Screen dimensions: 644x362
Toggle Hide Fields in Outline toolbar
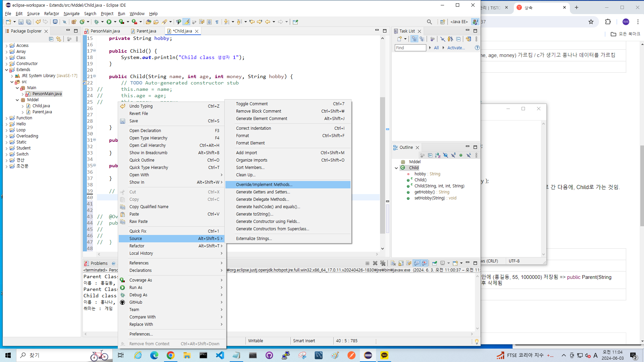coord(445,155)
